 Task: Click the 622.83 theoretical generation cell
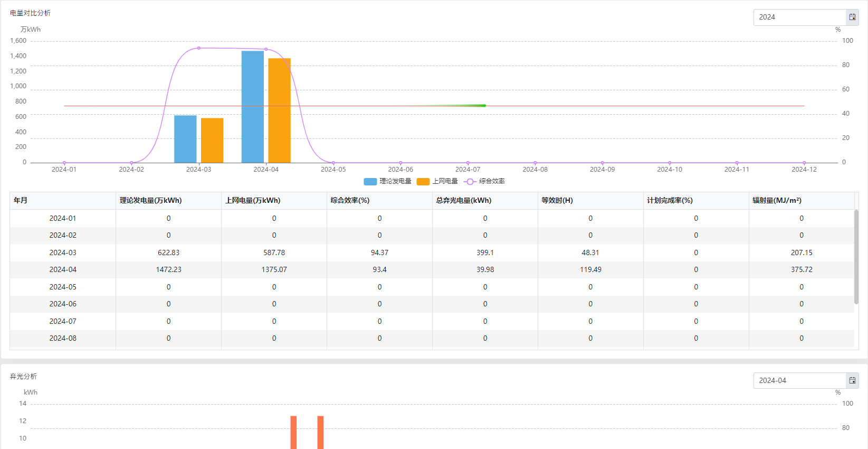click(168, 252)
